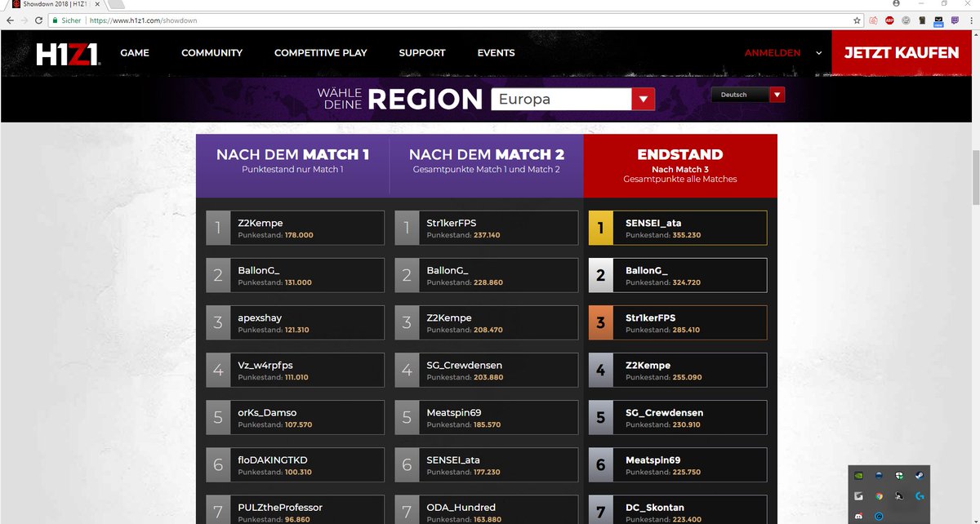Image resolution: width=980 pixels, height=524 pixels.
Task: Click Str1kerFPS third place in Endstand
Action: pyautogui.click(x=679, y=322)
